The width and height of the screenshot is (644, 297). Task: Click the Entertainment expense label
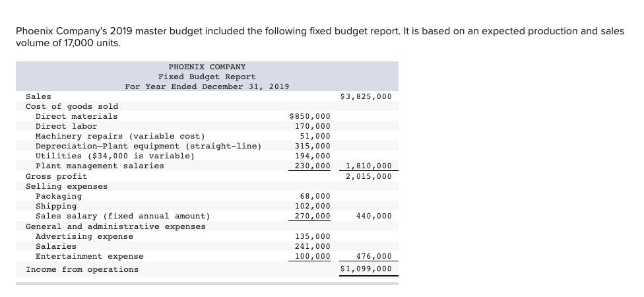click(90, 256)
